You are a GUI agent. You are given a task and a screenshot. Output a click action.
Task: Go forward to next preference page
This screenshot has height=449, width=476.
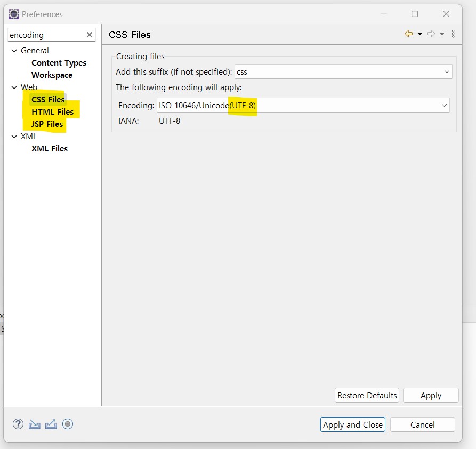(x=431, y=34)
